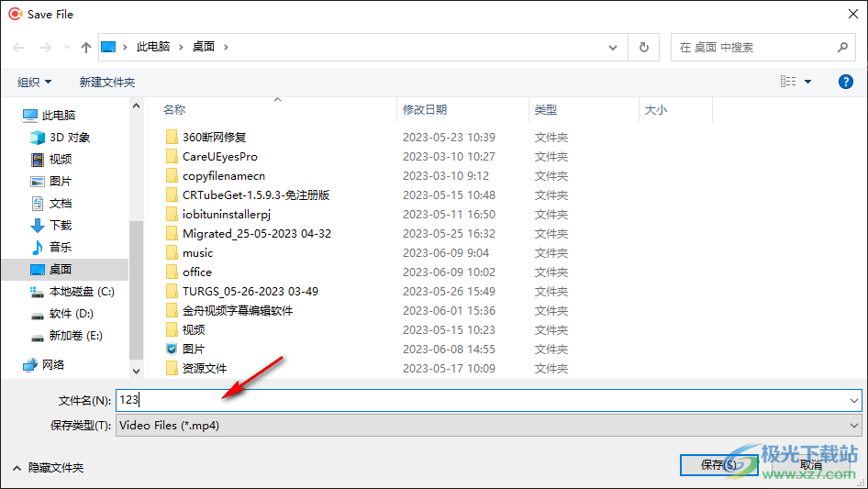Open 3D 对象 in the sidebar
The height and width of the screenshot is (489, 868).
(x=69, y=138)
